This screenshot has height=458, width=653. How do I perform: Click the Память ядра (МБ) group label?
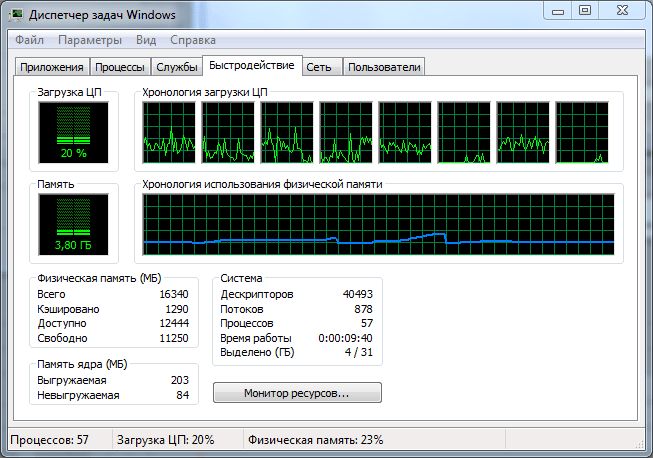click(x=82, y=364)
